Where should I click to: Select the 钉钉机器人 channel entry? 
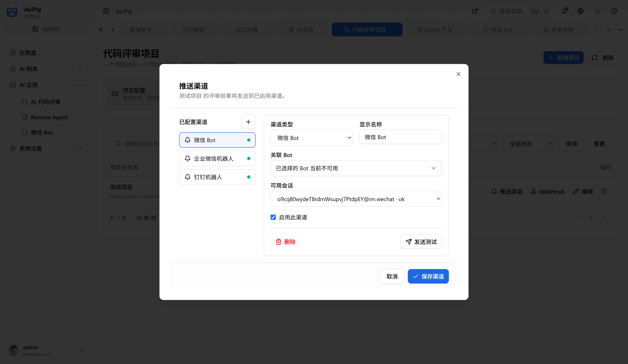[x=217, y=177]
